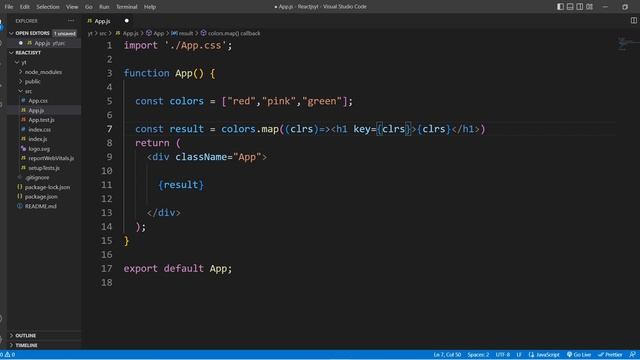Image resolution: width=640 pixels, height=360 pixels.
Task: Open the Go menu
Action: pos(89,7)
